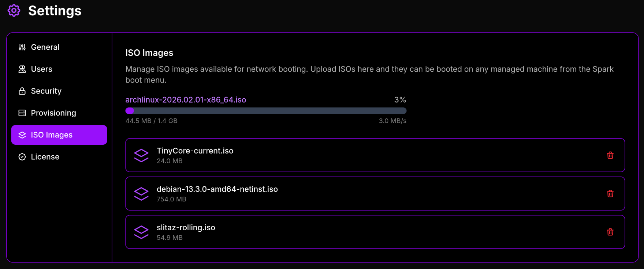644x269 pixels.
Task: Switch to the Security settings section
Action: [x=46, y=91]
